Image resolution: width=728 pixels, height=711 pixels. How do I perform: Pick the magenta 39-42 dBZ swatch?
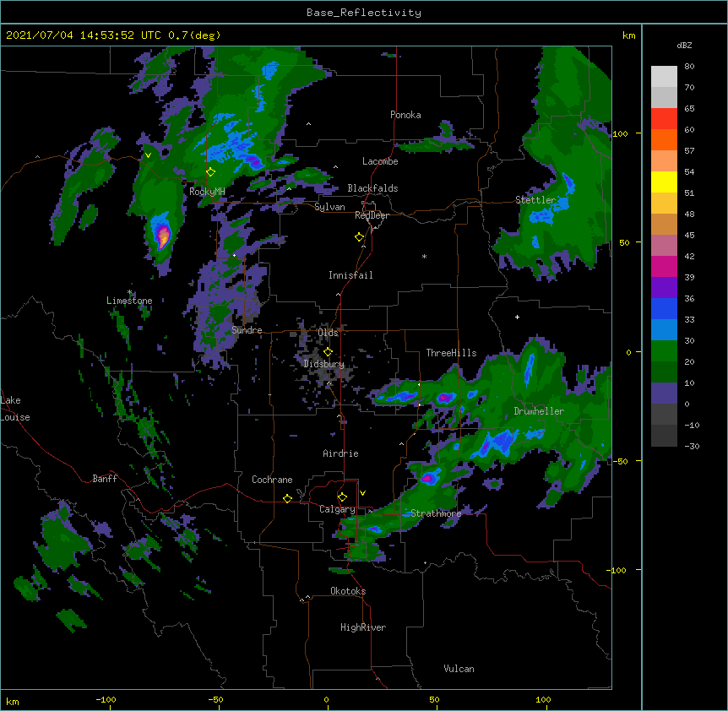tap(664, 266)
